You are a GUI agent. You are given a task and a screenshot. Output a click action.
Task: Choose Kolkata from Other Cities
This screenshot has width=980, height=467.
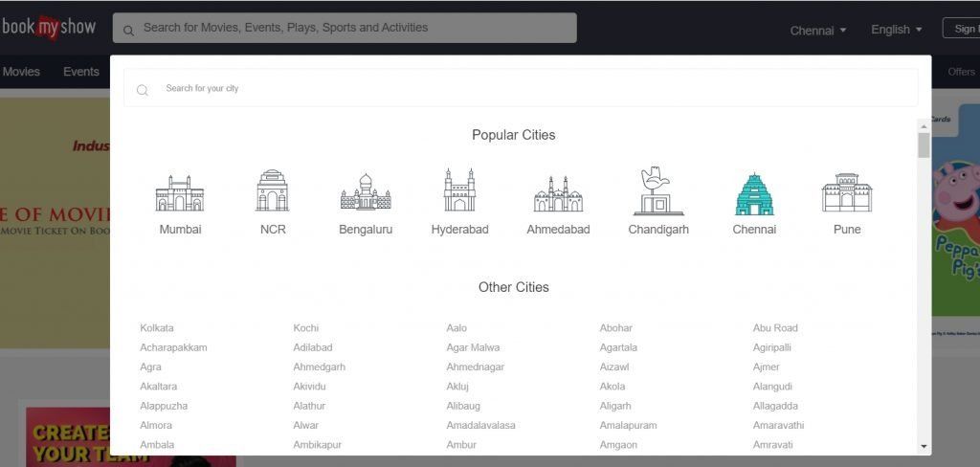(157, 327)
